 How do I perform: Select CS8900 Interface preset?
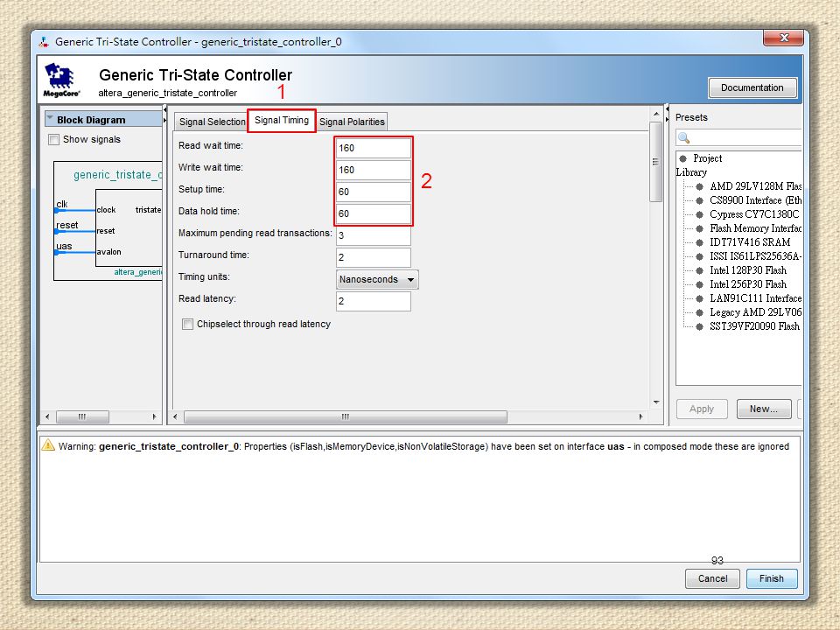(755, 200)
